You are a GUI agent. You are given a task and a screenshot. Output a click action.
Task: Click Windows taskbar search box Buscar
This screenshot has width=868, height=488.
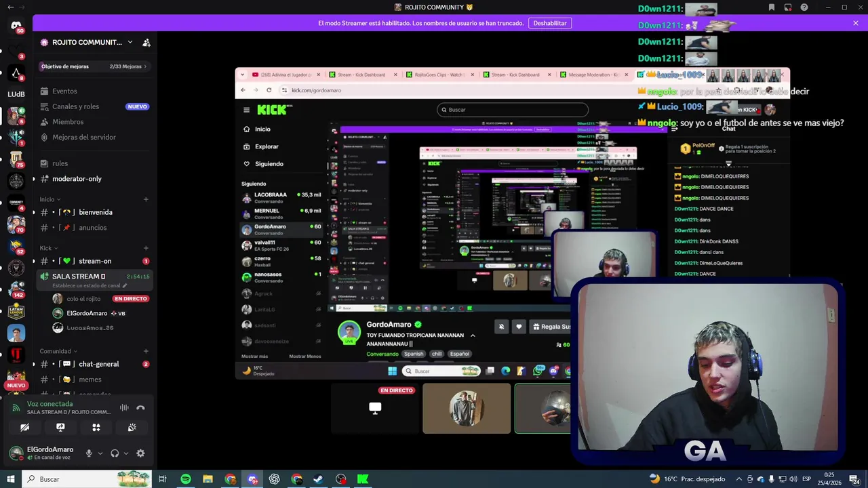point(87,479)
